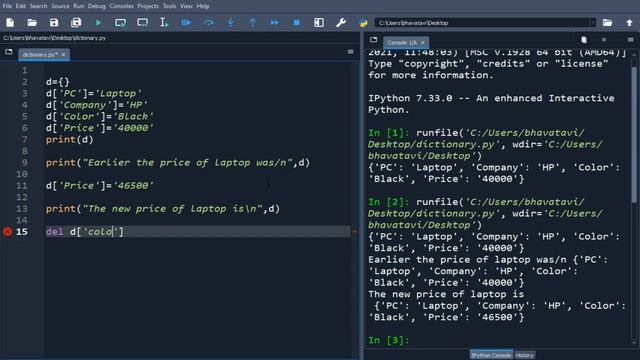Open the Projects menu
The height and width of the screenshot is (360, 640).
[148, 6]
